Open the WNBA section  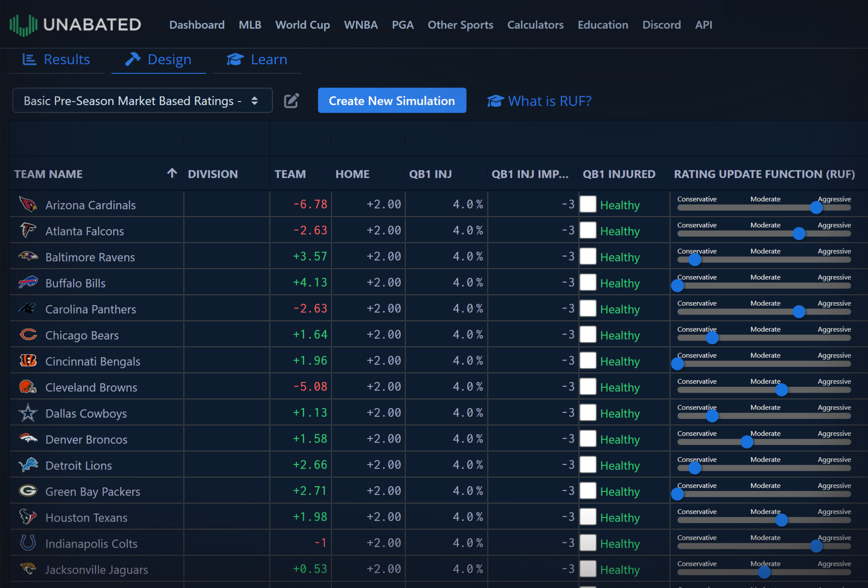click(x=361, y=25)
